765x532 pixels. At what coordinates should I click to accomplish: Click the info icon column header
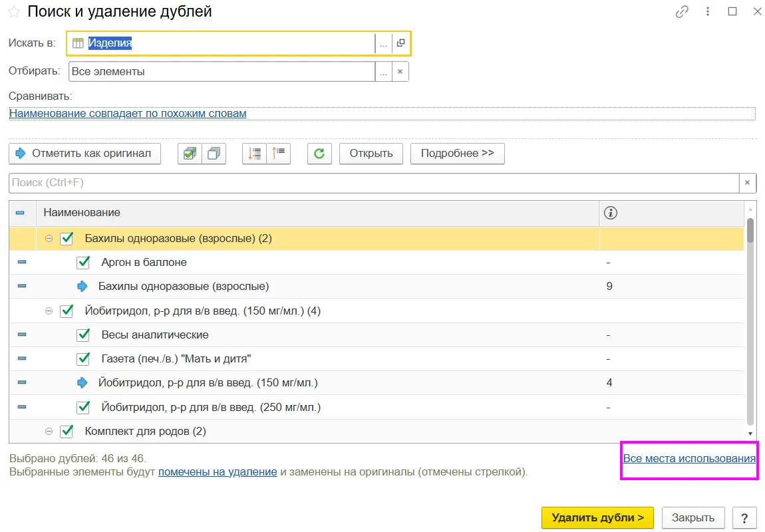[x=611, y=213]
